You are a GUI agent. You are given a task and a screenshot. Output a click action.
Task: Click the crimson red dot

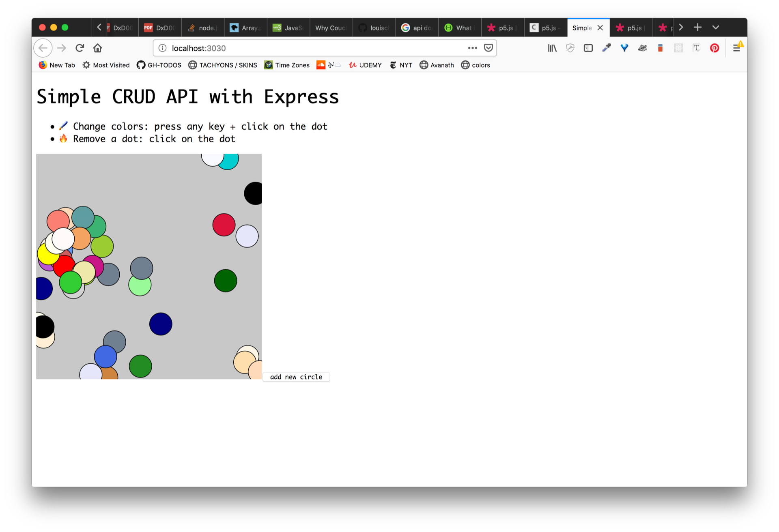pyautogui.click(x=224, y=225)
